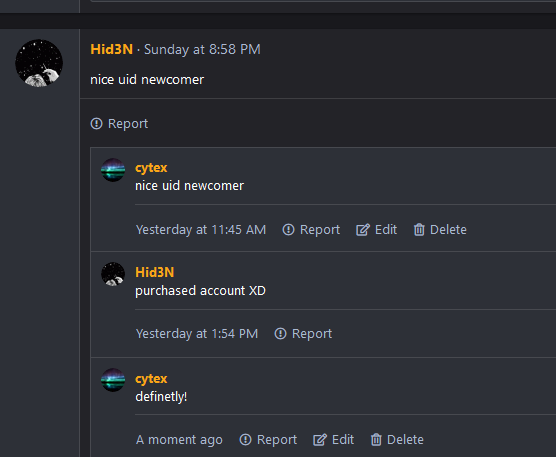Click cytex's avatar beside definetly! comment
Image resolution: width=556 pixels, height=457 pixels.
(113, 380)
